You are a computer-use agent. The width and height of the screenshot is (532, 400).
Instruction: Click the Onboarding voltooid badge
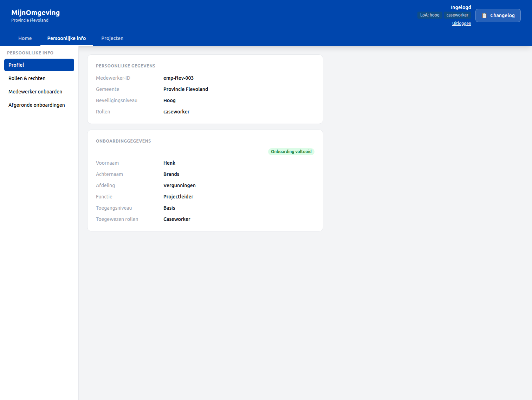(x=291, y=151)
